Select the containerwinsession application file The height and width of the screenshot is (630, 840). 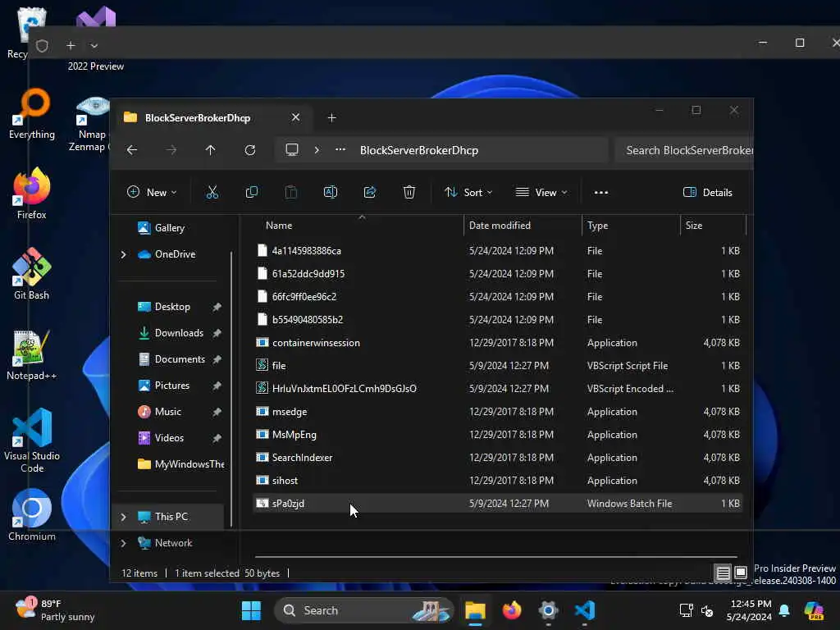[x=498, y=343]
